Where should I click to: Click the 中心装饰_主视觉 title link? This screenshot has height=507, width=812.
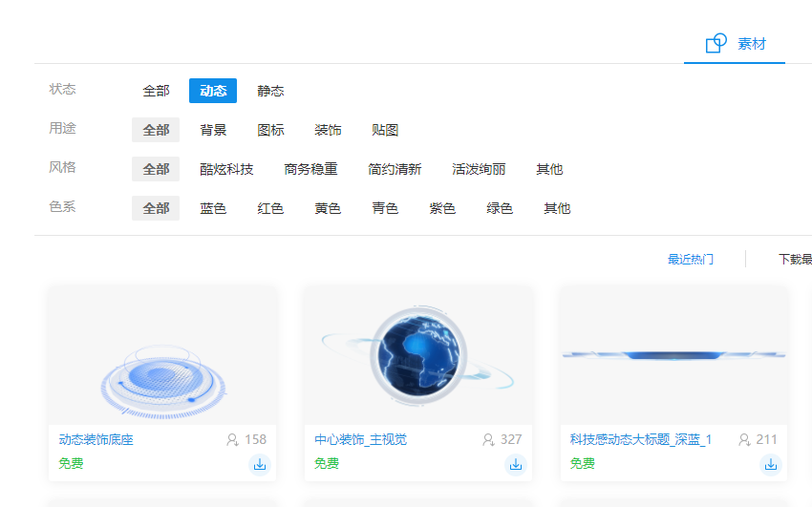[360, 440]
